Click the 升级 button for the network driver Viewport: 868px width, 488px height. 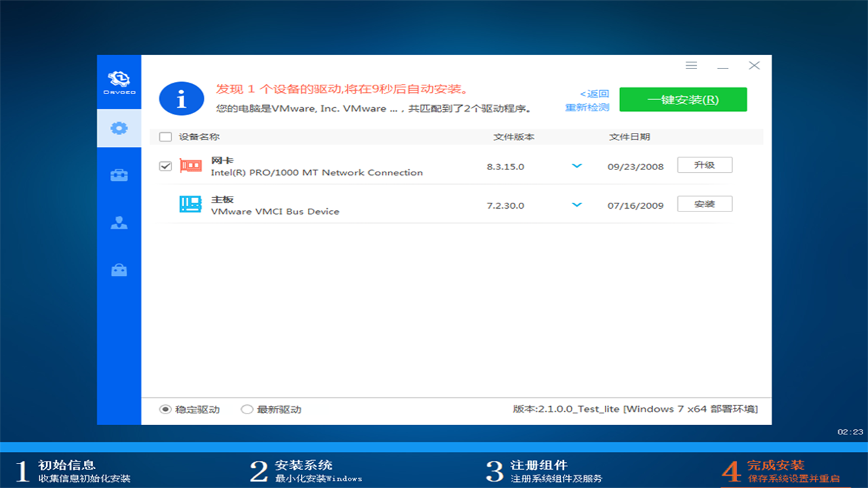705,164
